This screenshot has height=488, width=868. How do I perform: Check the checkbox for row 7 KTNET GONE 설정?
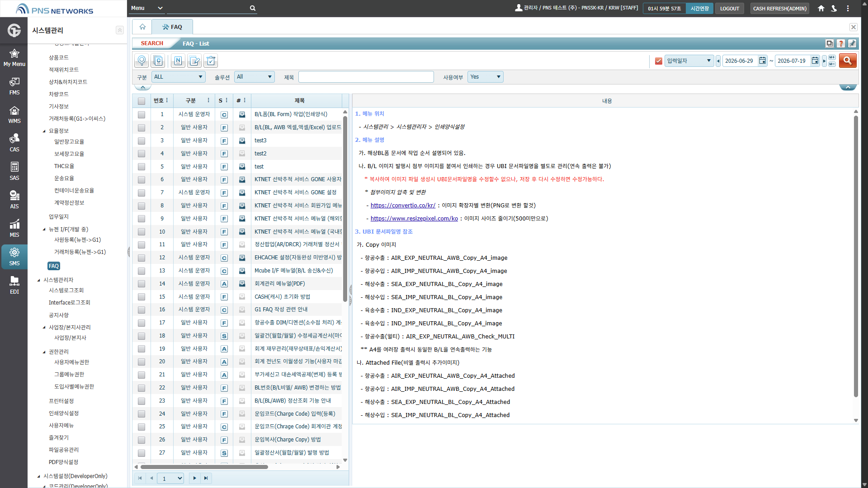[x=142, y=193]
